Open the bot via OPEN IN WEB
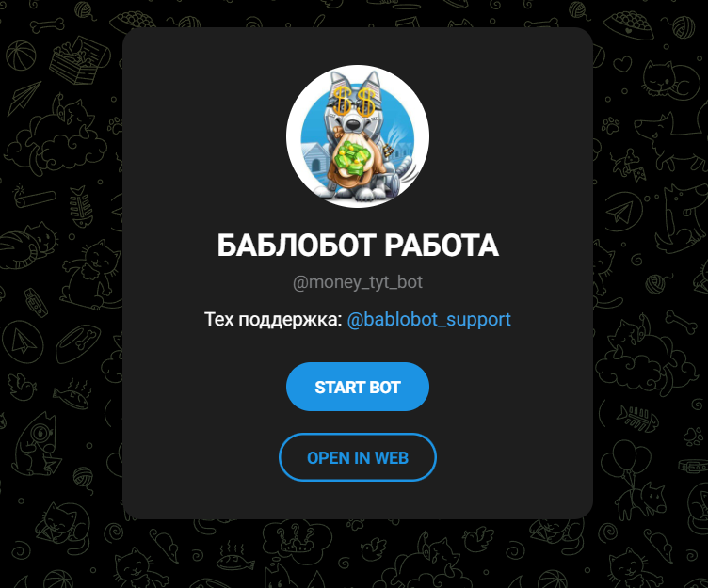This screenshot has height=588, width=708. [357, 457]
